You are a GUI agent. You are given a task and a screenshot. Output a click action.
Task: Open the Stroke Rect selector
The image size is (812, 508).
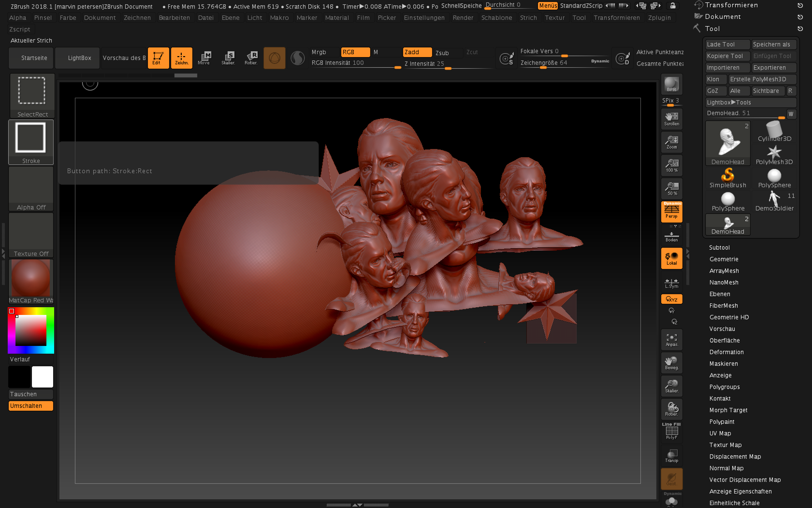[31, 142]
